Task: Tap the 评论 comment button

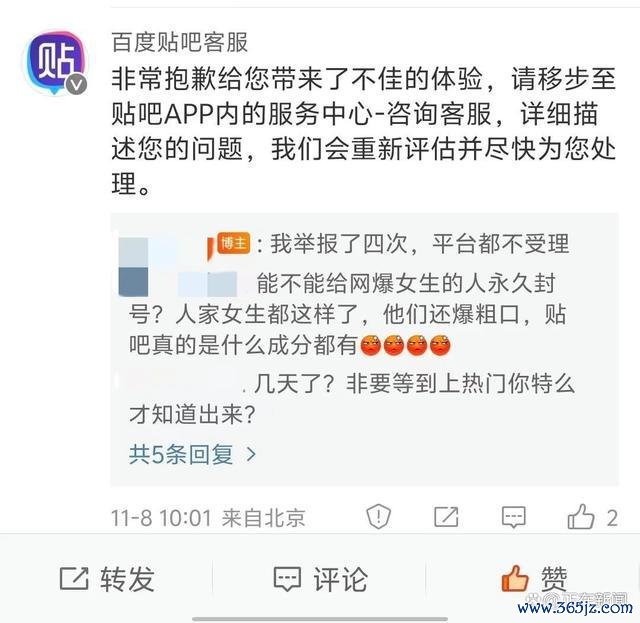Action: 320,579
